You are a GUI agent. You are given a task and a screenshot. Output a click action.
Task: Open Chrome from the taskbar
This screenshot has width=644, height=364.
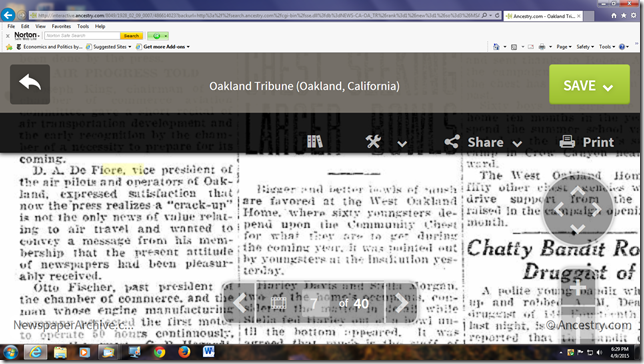(159, 352)
